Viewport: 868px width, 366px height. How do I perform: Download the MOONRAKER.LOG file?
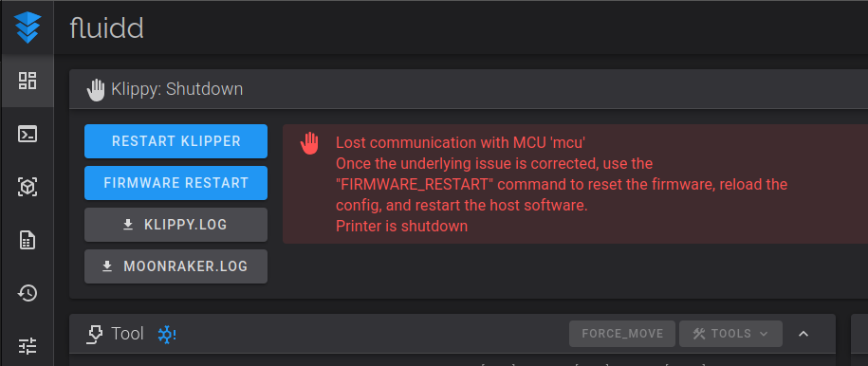(x=176, y=266)
